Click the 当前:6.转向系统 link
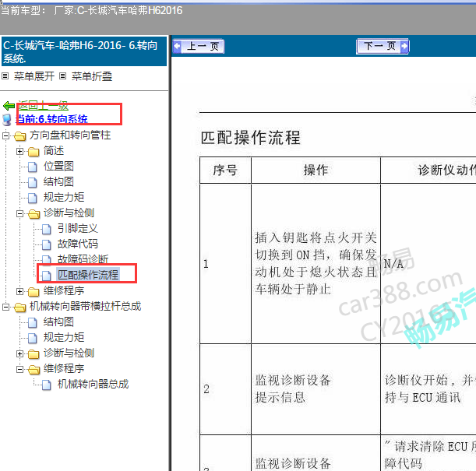The image size is (476, 471). 51,119
